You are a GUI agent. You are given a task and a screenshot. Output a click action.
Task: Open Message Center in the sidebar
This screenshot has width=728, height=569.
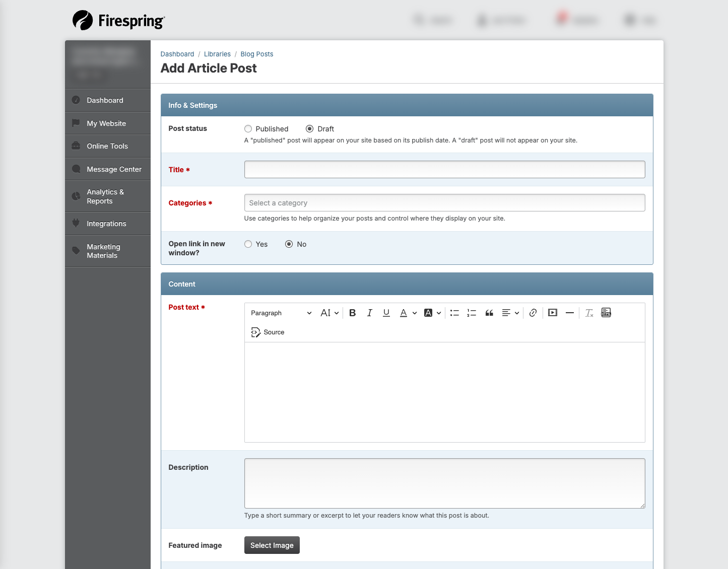(108, 169)
